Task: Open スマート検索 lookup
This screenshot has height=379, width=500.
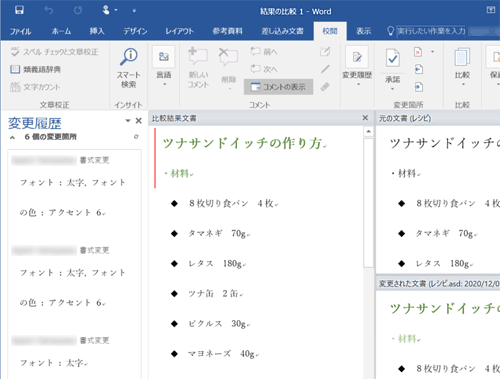Action: [x=129, y=68]
